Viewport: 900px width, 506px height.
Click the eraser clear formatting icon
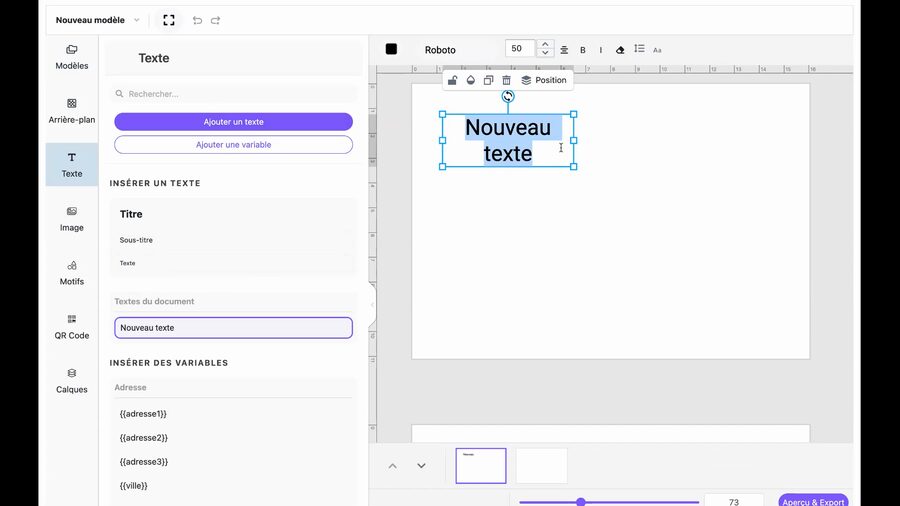(620, 50)
